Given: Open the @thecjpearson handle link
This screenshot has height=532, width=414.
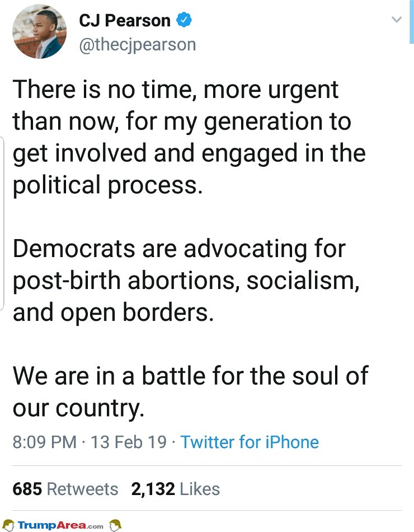Looking at the screenshot, I should point(138,45).
